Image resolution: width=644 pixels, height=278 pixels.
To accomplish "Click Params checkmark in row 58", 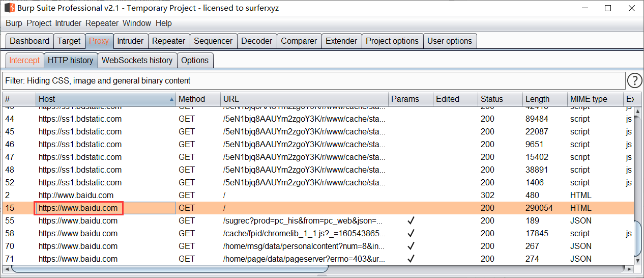I will pyautogui.click(x=411, y=233).
